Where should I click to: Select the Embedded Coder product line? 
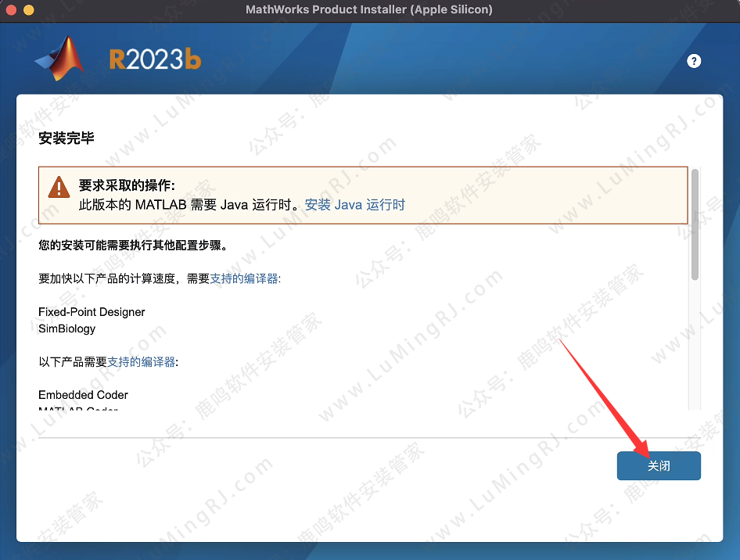[x=83, y=395]
